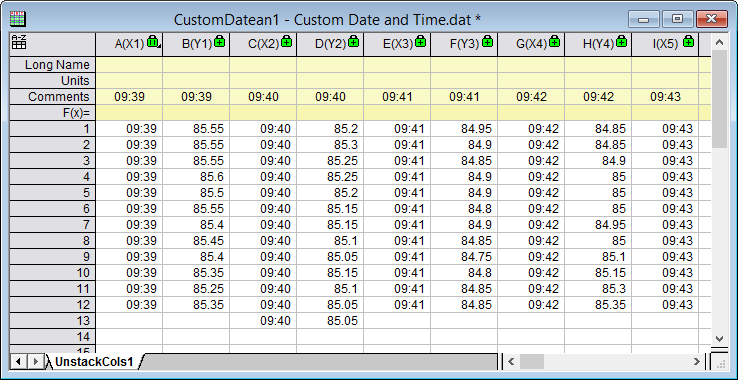Maximize the CustomDatean1 workbook window
Viewport: 738px width, 380px height.
pos(677,19)
